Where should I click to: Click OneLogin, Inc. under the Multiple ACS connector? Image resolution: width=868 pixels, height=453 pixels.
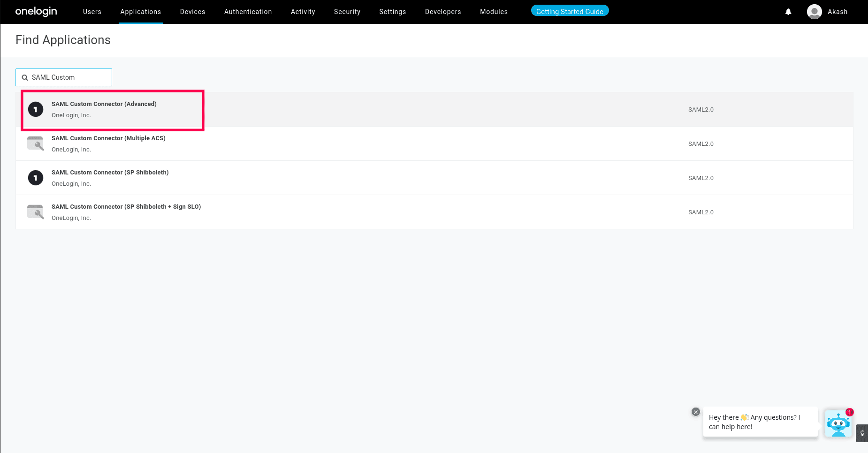71,150
